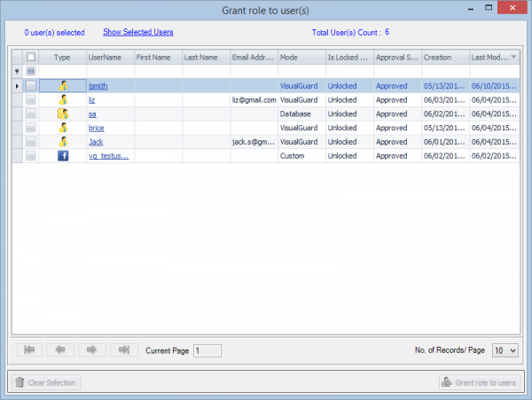
Task: Click the Database mode cell for sa
Action: click(302, 114)
